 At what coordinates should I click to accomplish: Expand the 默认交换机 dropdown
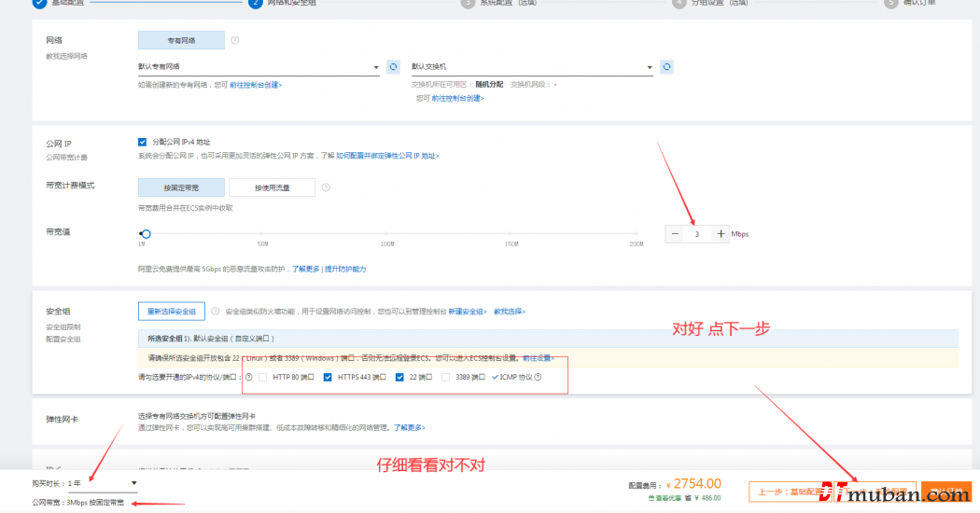point(531,67)
